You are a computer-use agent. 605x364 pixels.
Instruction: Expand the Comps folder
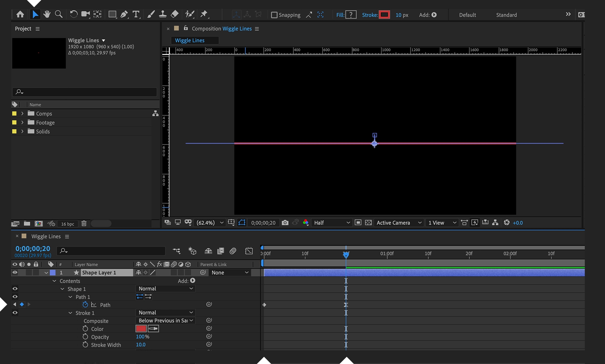pyautogui.click(x=22, y=113)
